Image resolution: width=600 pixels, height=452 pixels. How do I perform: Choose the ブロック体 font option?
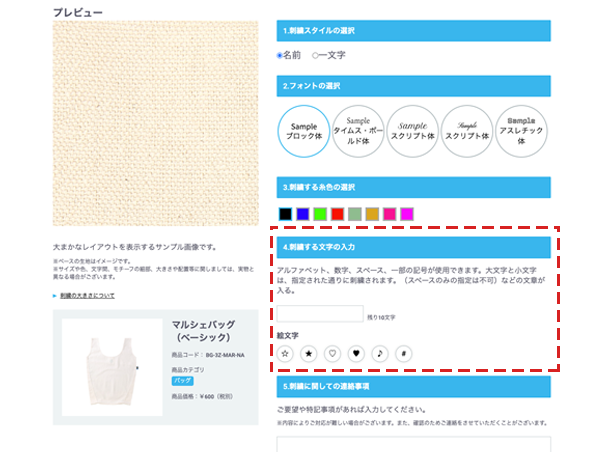coord(303,131)
